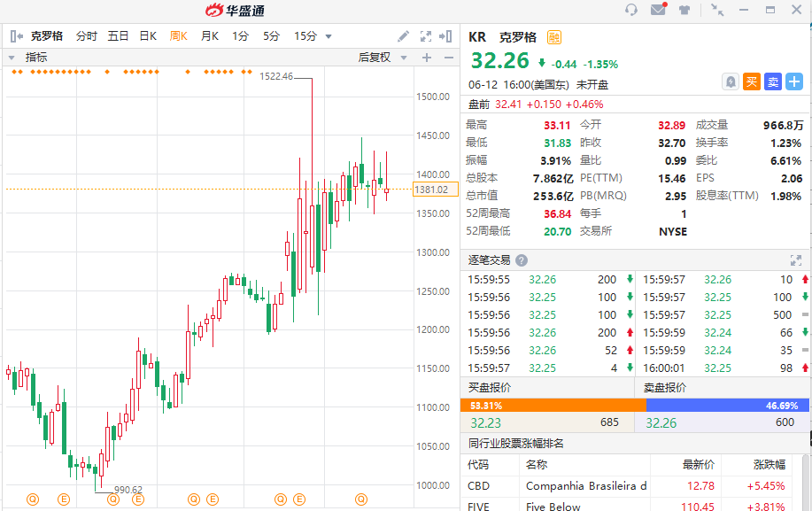
Task: Zoom out the chart with minus
Action: 448,58
